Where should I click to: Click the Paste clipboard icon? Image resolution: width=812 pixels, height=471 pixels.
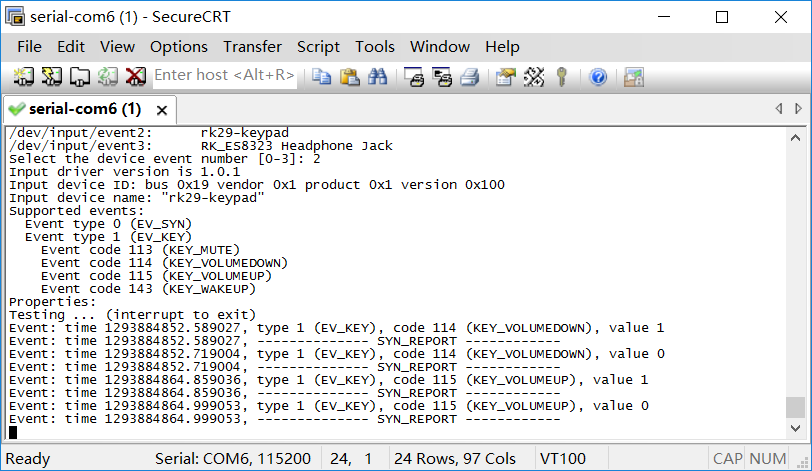(350, 77)
